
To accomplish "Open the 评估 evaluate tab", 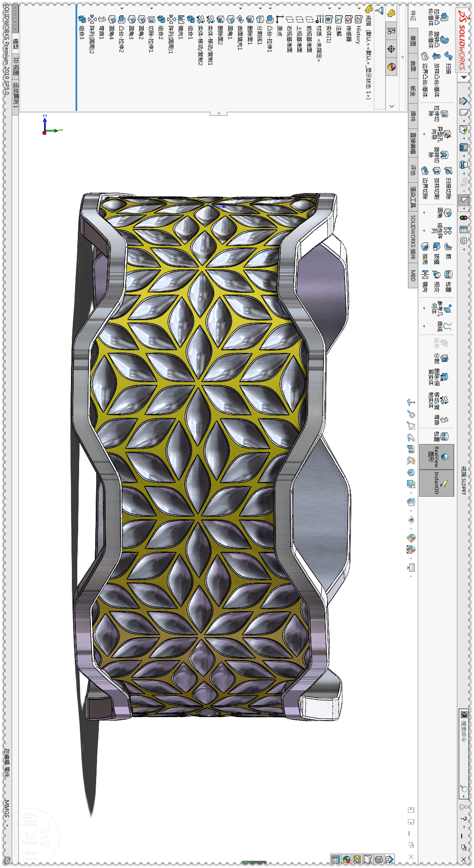I will click(413, 170).
